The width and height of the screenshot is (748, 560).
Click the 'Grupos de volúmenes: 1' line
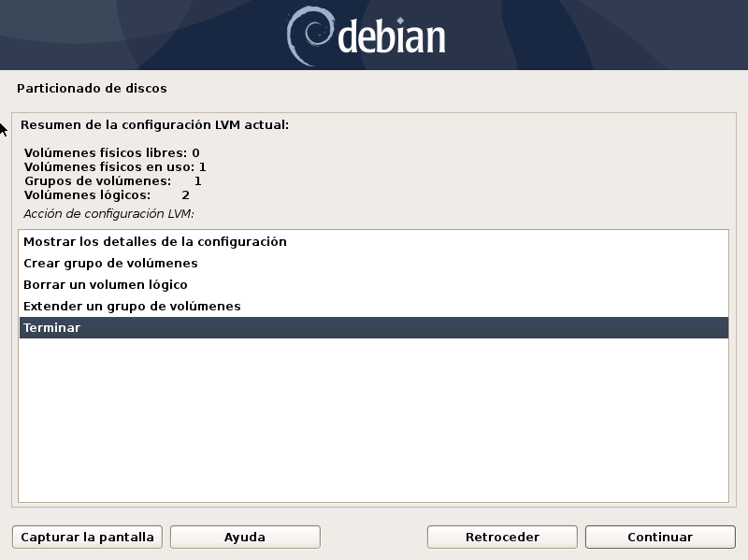112,180
